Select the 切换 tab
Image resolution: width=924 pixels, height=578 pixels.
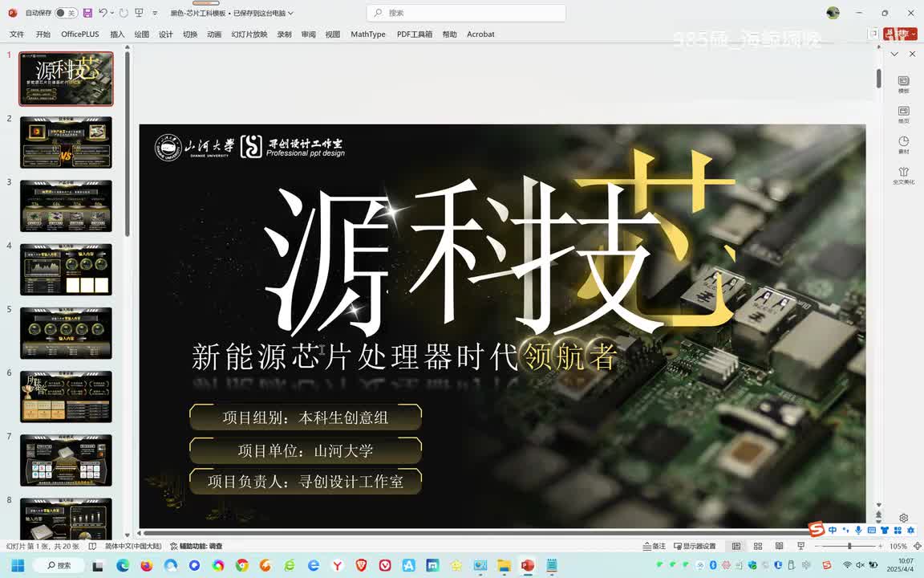click(190, 35)
